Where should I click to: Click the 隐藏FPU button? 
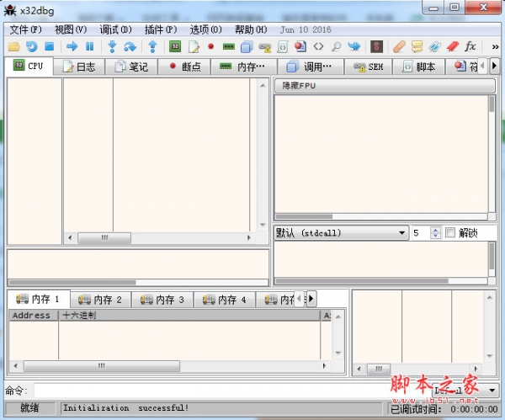tap(385, 86)
